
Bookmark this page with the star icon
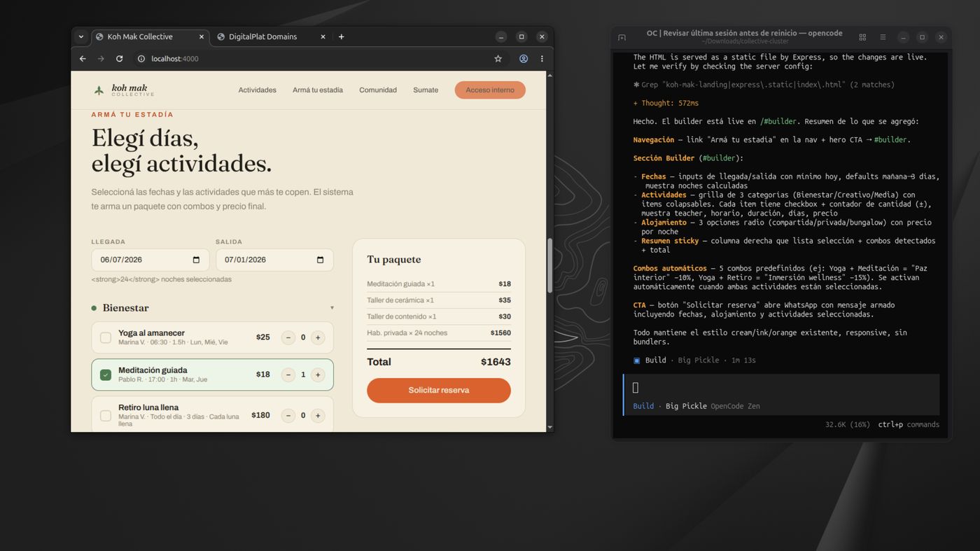coord(498,59)
